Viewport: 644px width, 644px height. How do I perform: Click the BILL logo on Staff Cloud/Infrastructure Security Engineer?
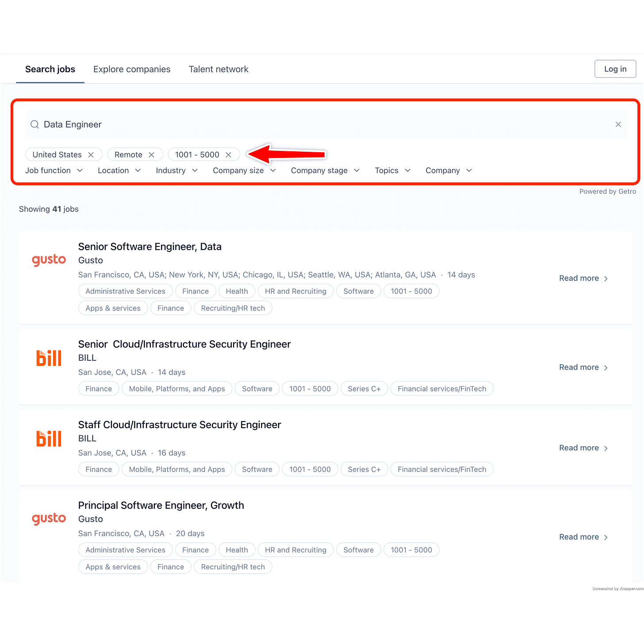[x=49, y=438]
